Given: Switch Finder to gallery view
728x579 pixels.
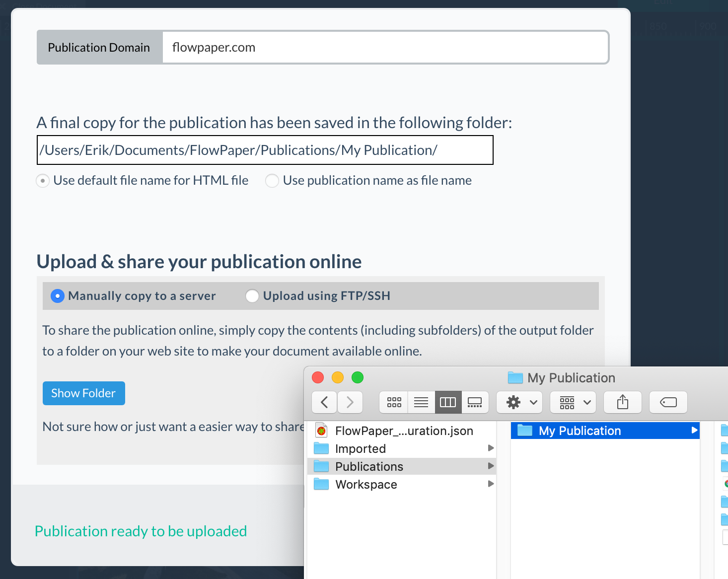Looking at the screenshot, I should tap(475, 402).
